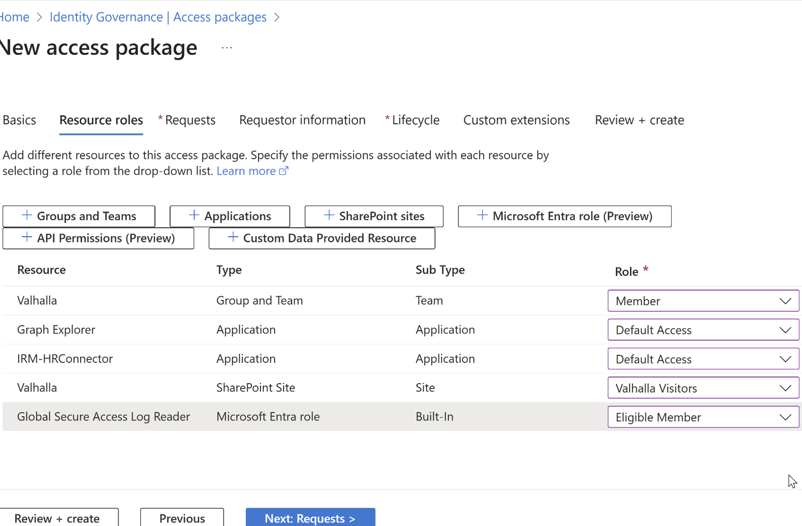Screen dimensions: 802x526
Task: Select the Custom extensions tab
Action: 516,120
